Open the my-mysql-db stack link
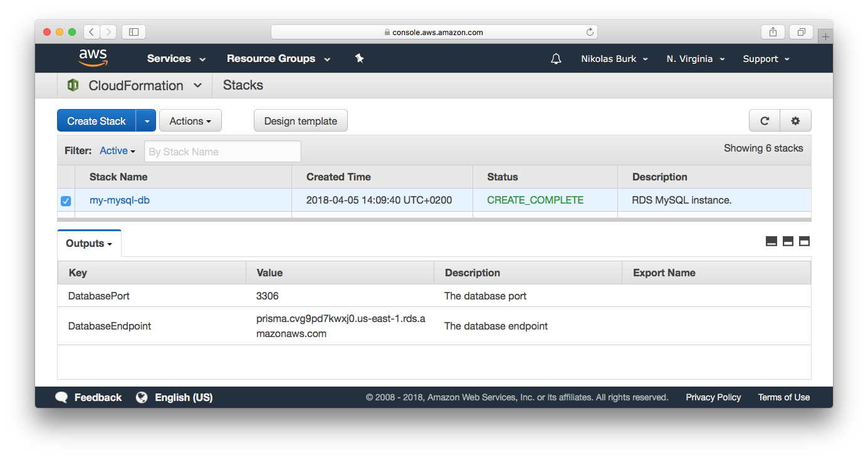Screen dimensions: 868x458 coord(120,200)
